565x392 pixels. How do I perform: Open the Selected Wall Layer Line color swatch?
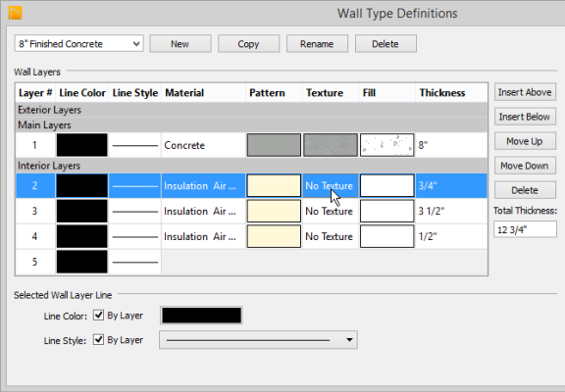pos(201,316)
